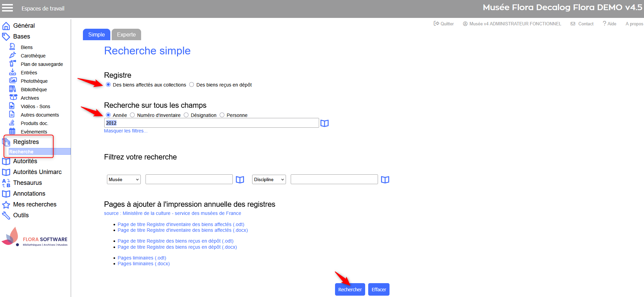Open Mes recherches star section
The image size is (644, 297).
[35, 204]
